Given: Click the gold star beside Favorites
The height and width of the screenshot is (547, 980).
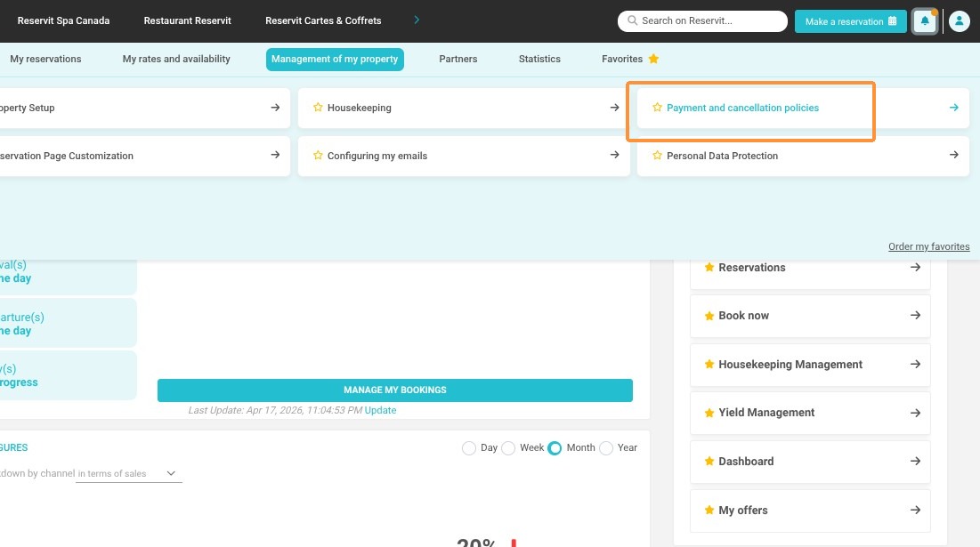Looking at the screenshot, I should pyautogui.click(x=653, y=59).
